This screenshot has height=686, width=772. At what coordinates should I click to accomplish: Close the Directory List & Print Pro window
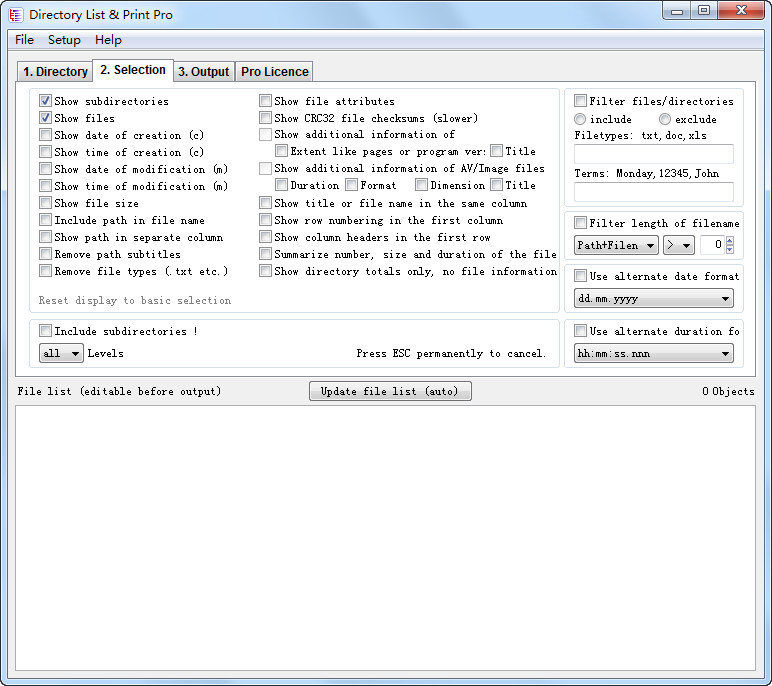pyautogui.click(x=741, y=10)
